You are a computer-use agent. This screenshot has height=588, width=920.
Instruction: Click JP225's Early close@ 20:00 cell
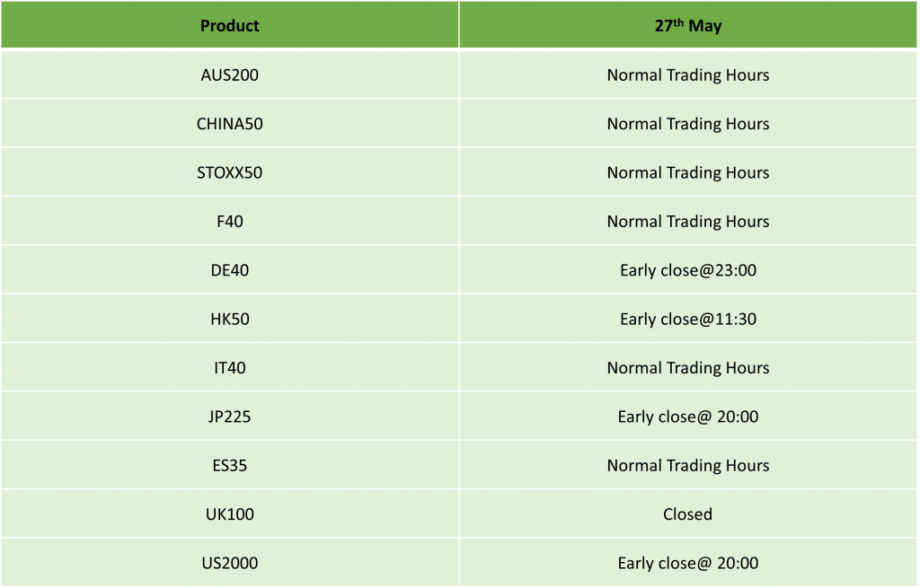tap(687, 417)
